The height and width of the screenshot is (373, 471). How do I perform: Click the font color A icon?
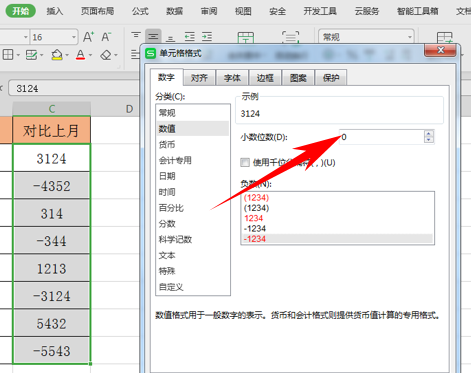80,54
